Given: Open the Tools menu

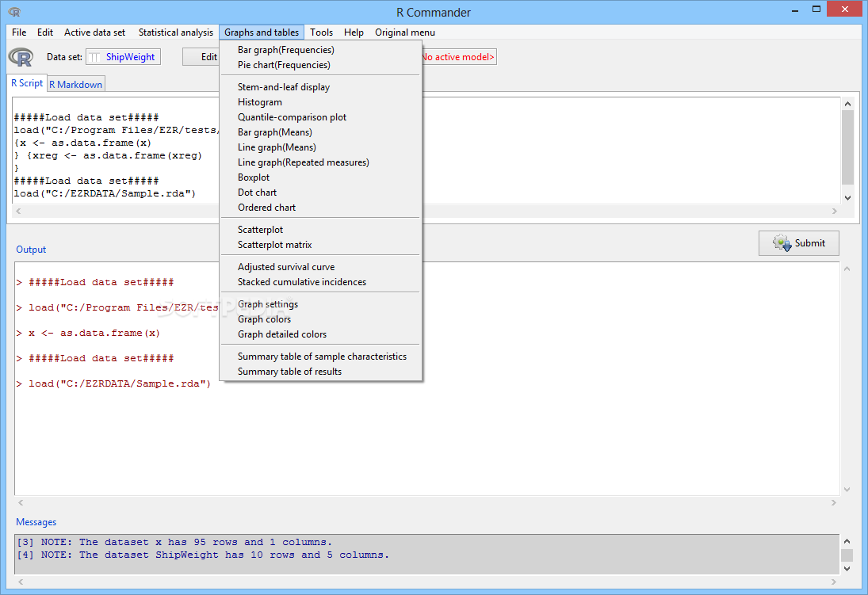Looking at the screenshot, I should [321, 32].
